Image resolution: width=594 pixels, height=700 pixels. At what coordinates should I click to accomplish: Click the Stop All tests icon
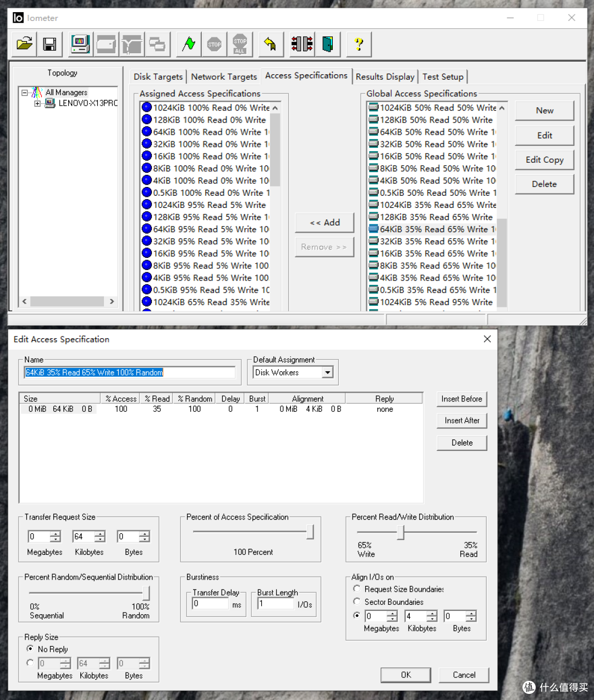click(x=240, y=44)
